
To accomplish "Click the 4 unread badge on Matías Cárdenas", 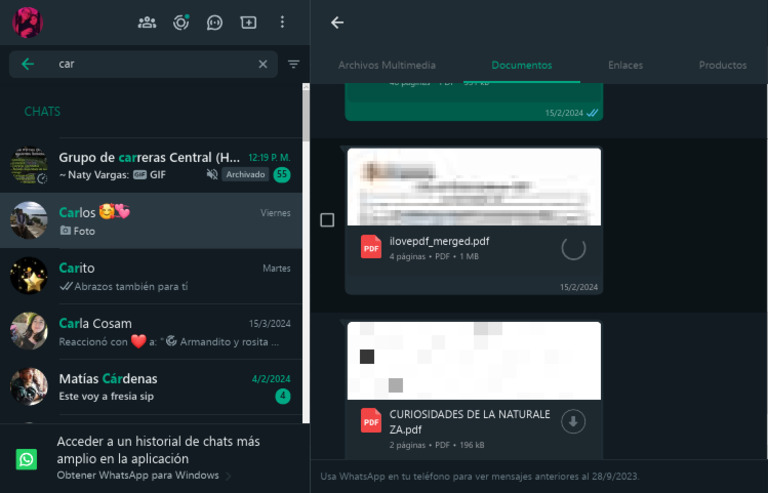I will 283,396.
